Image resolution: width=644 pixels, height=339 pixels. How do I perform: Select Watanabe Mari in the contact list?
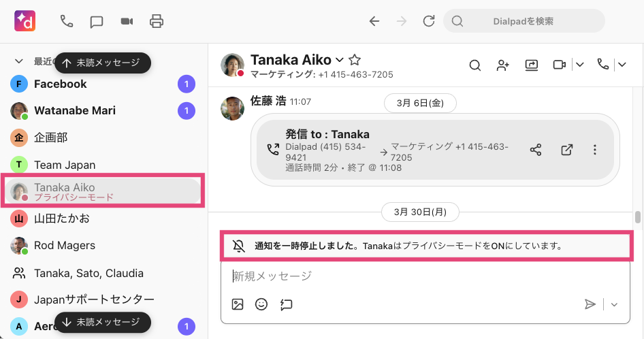point(75,110)
